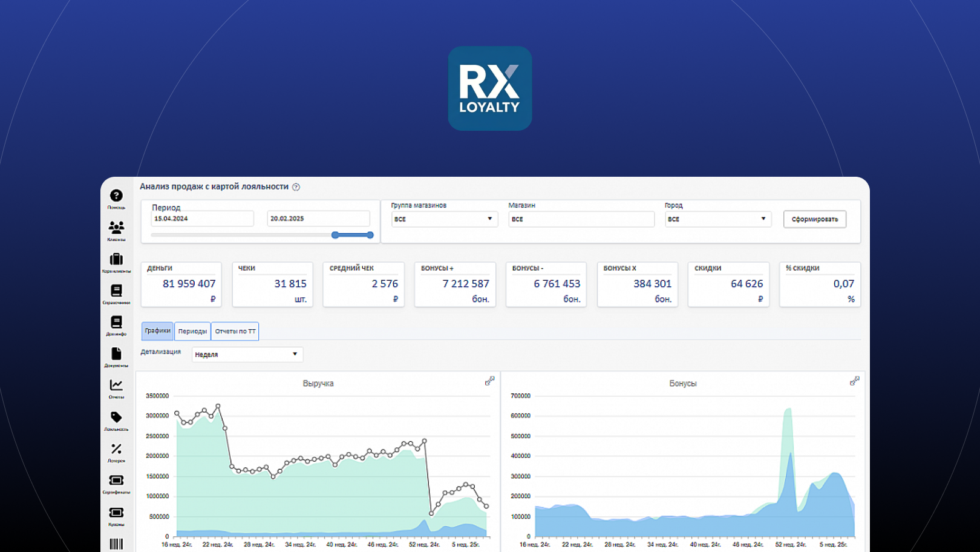Image resolution: width=980 pixels, height=552 pixels.
Task: Select Купоны in the sidebar
Action: click(x=116, y=513)
